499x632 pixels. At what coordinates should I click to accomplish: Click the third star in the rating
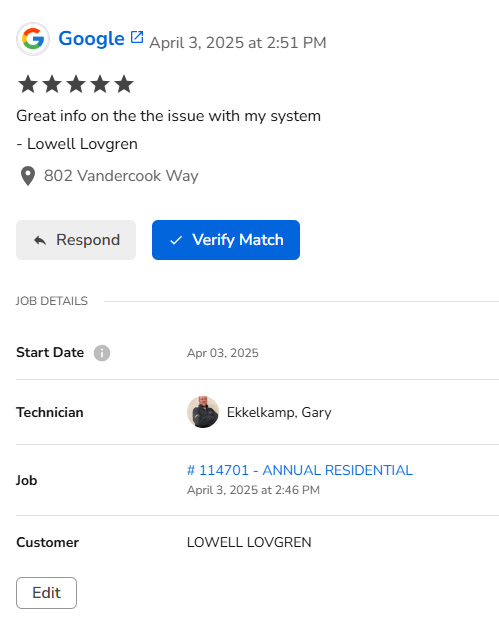pyautogui.click(x=76, y=84)
